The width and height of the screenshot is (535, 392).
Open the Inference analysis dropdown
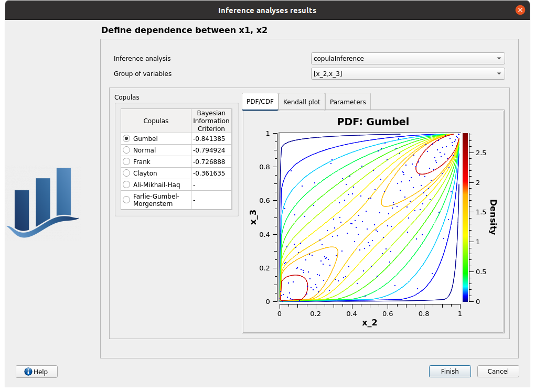(x=408, y=59)
